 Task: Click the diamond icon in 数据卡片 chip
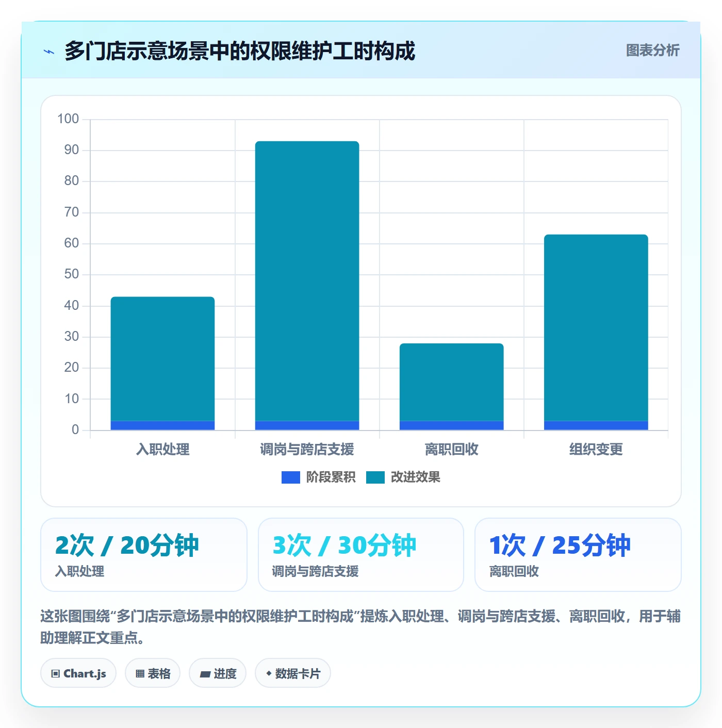pos(269,673)
